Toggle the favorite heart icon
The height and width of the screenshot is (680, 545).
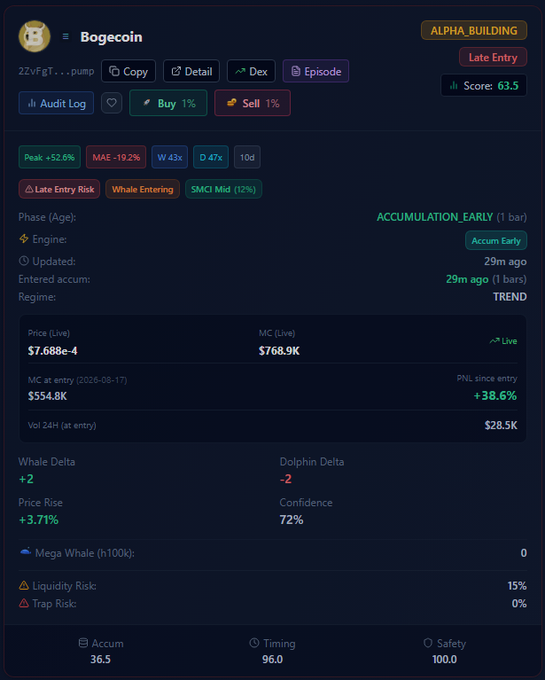111,103
